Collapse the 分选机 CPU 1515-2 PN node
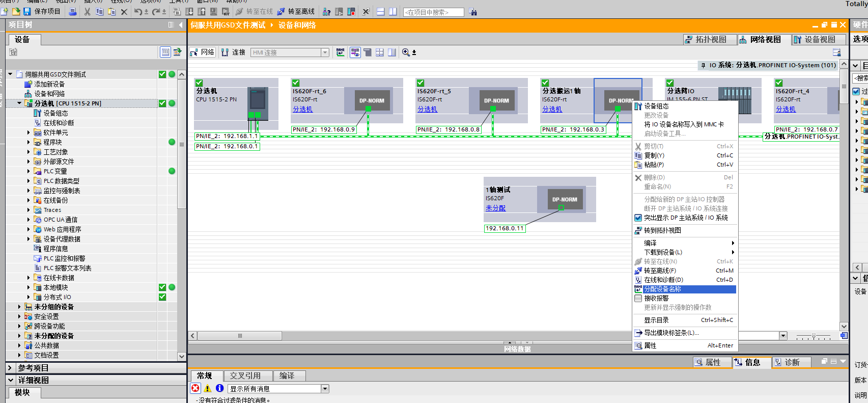 [19, 103]
